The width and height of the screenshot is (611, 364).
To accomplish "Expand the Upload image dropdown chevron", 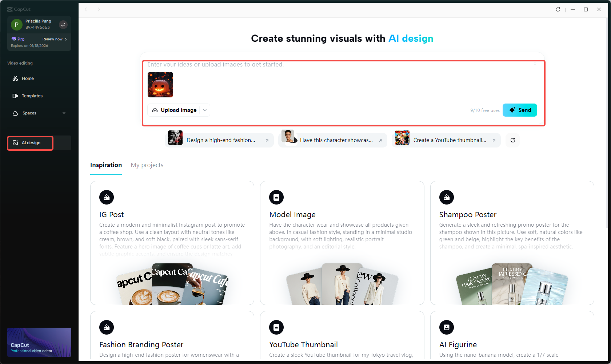I will [x=204, y=110].
